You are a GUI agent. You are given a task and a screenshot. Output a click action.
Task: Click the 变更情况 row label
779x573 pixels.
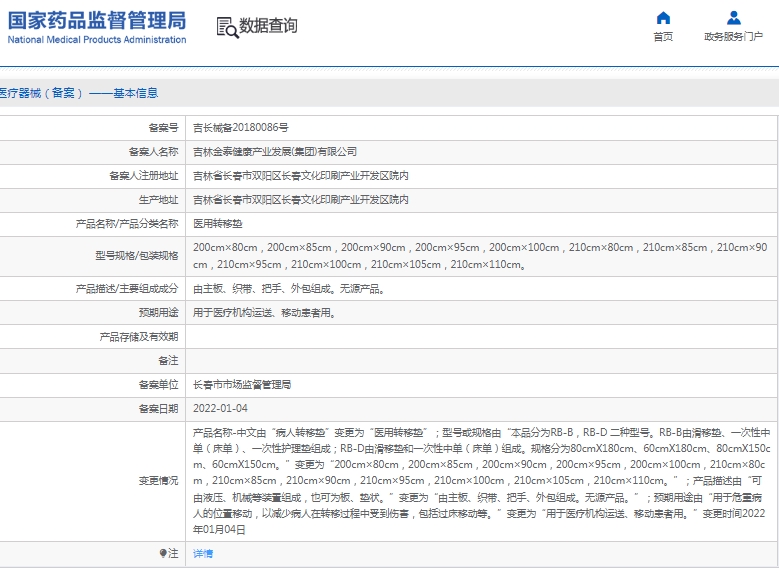[158, 481]
